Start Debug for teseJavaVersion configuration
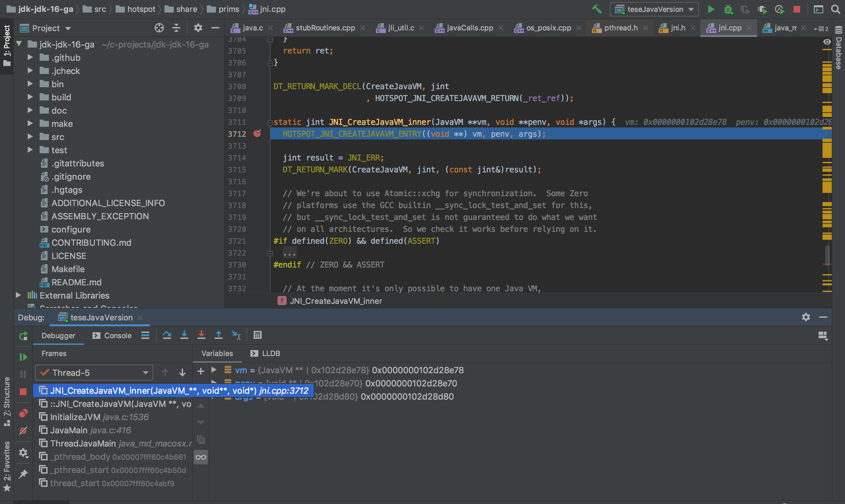Screen dimensions: 845x504 [x=728, y=9]
